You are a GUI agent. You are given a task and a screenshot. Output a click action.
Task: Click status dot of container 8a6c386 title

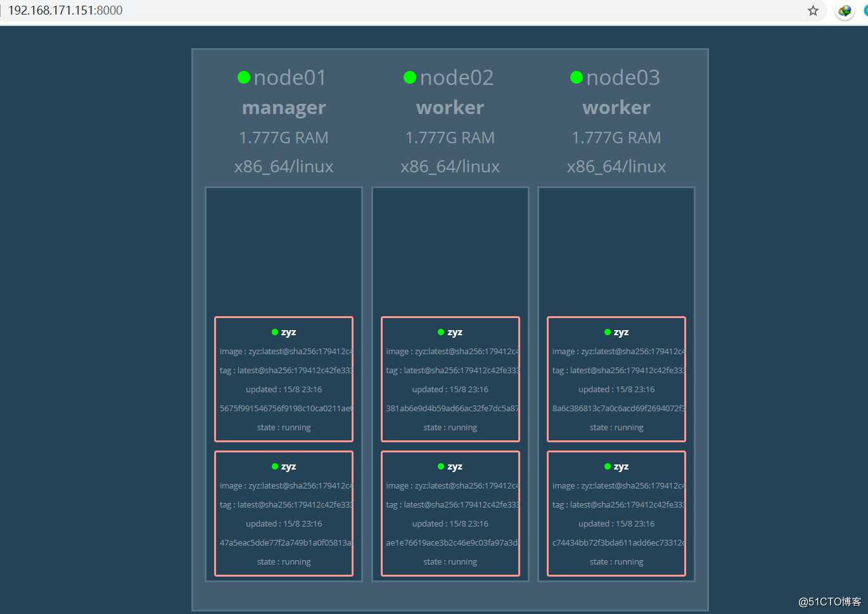608,332
